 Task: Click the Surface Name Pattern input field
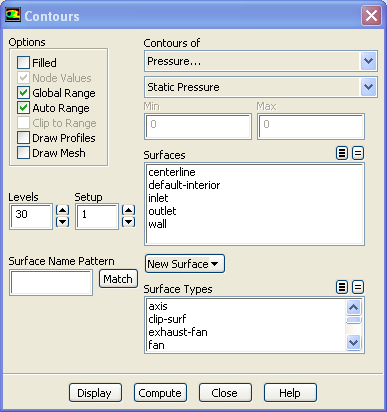(51, 283)
